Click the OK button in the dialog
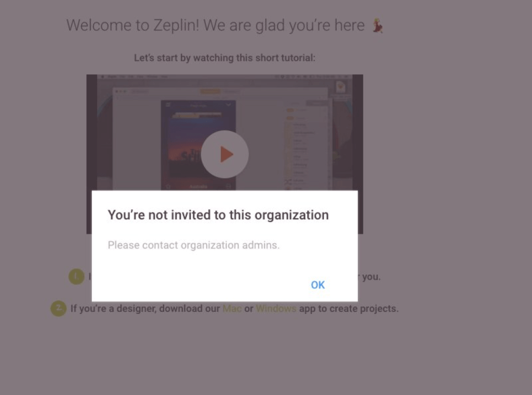Viewport: 532px width, 395px height. (317, 285)
